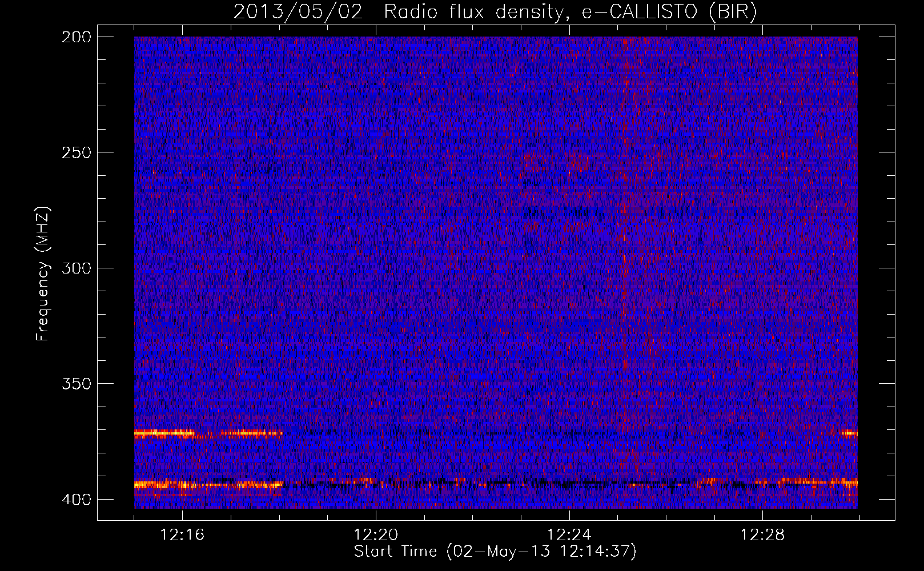Click the 12:16 time tick label
Screen dimensions: 924x571
(x=182, y=535)
